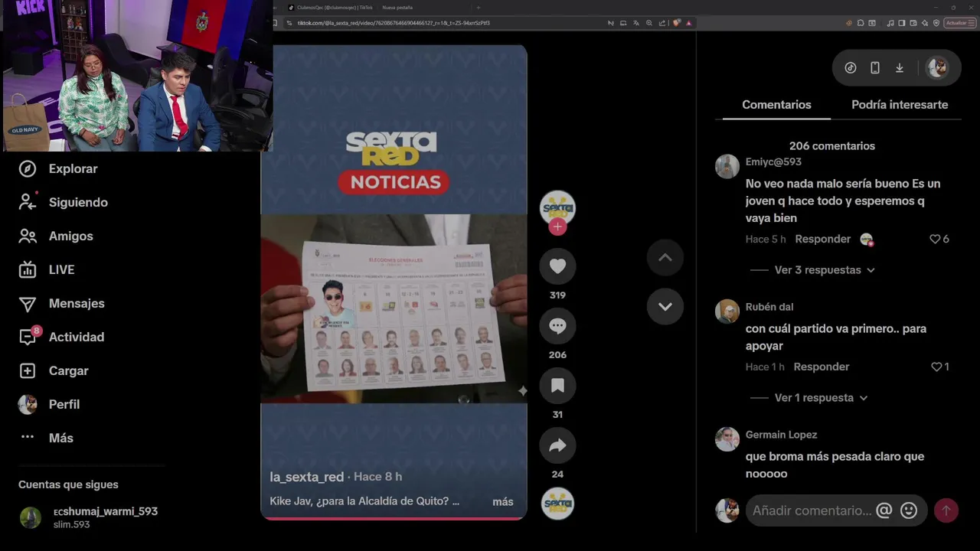
Task: Click Cargar to upload a video
Action: pos(54,370)
